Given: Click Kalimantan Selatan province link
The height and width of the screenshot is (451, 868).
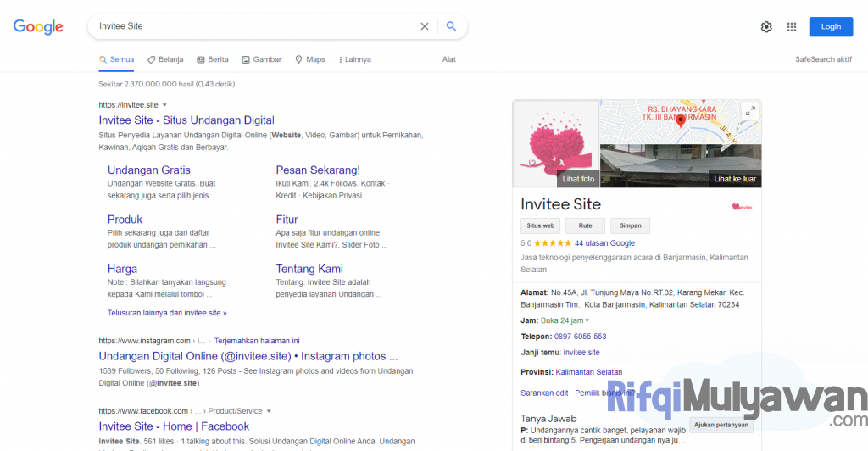Looking at the screenshot, I should [588, 372].
